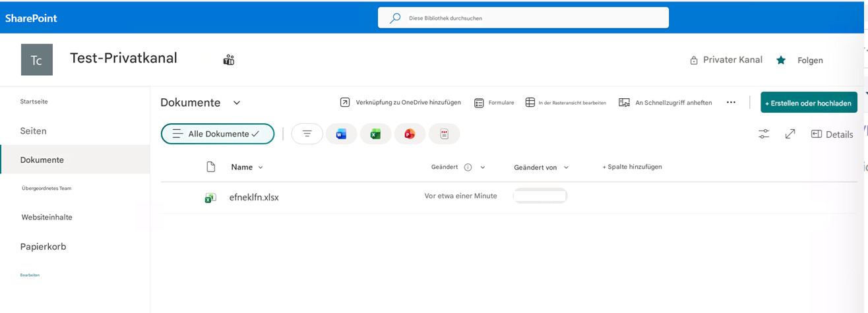Click the search magnifier icon

click(395, 18)
